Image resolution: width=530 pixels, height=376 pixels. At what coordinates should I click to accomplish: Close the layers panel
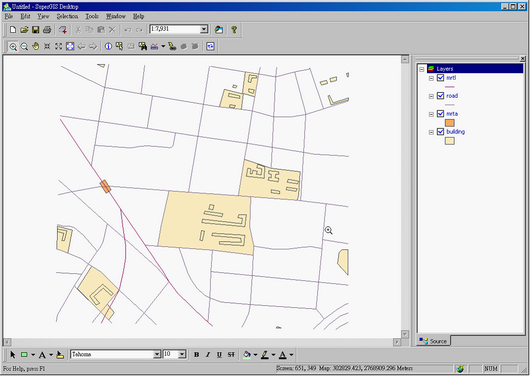click(x=523, y=58)
